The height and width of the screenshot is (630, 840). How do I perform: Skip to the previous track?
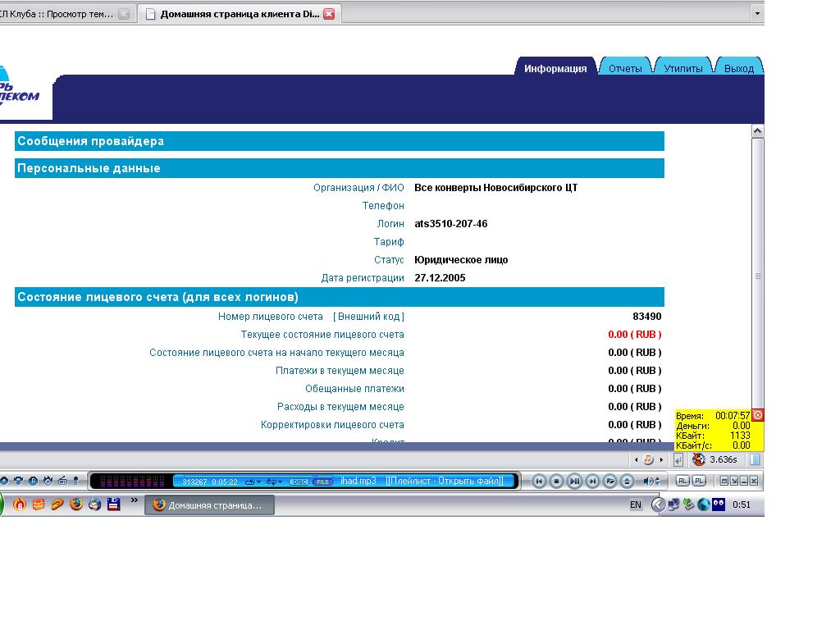point(539,482)
